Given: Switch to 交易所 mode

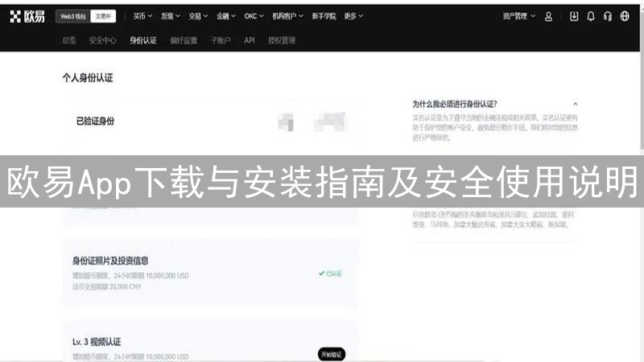Looking at the screenshot, I should [x=103, y=16].
